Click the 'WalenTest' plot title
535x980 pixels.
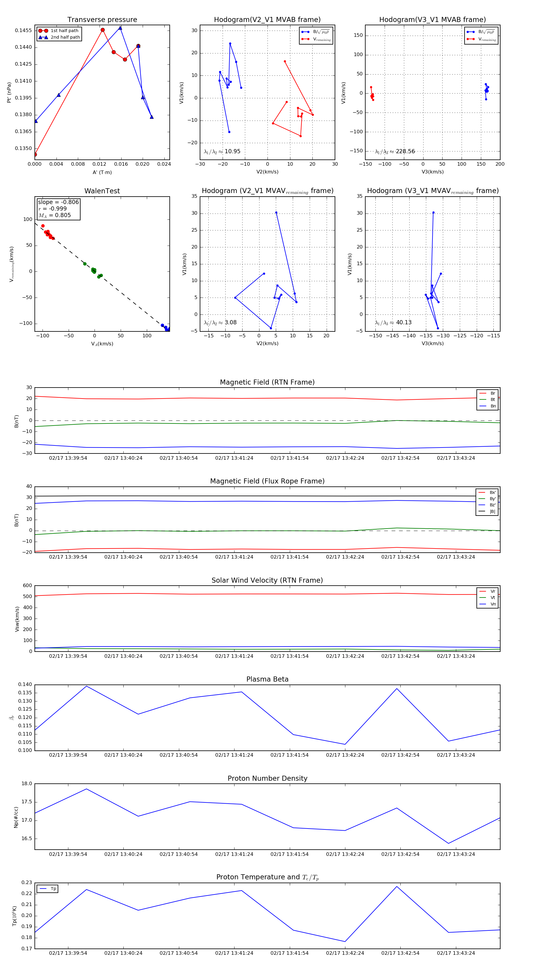[102, 191]
